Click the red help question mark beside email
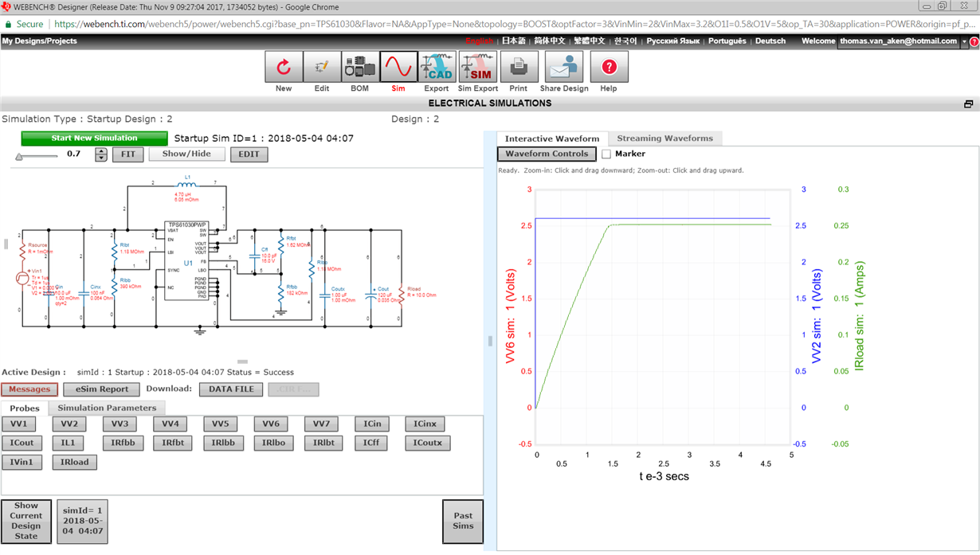This screenshot has width=980, height=555. [974, 41]
